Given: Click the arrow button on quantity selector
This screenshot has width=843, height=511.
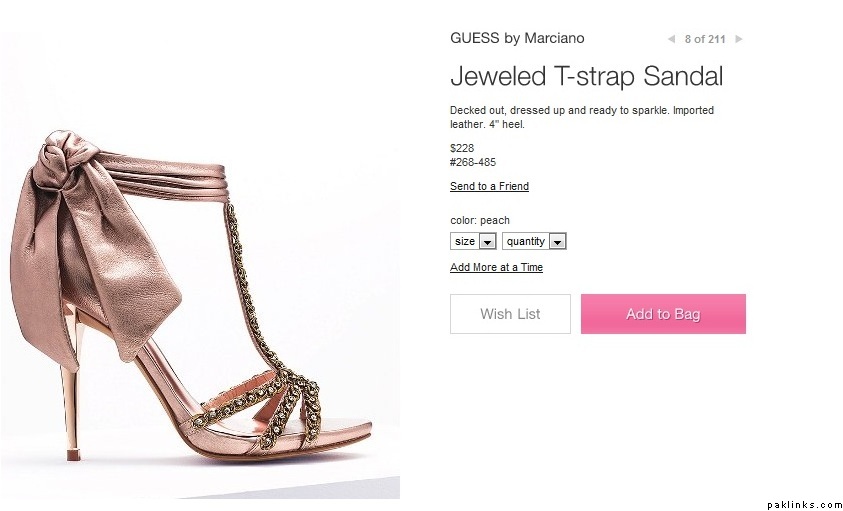Looking at the screenshot, I should 558,241.
